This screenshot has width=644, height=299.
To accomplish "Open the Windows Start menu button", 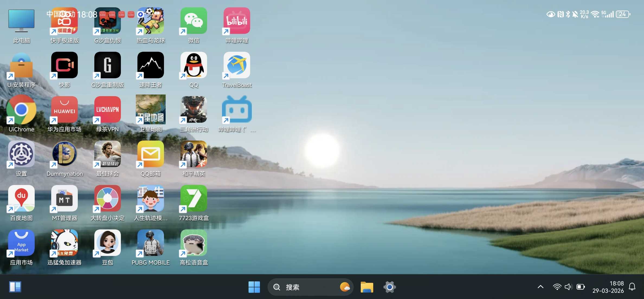I will 254,287.
